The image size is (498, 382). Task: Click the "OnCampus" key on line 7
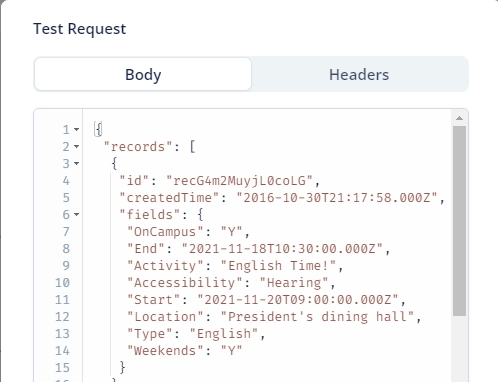(x=165, y=232)
